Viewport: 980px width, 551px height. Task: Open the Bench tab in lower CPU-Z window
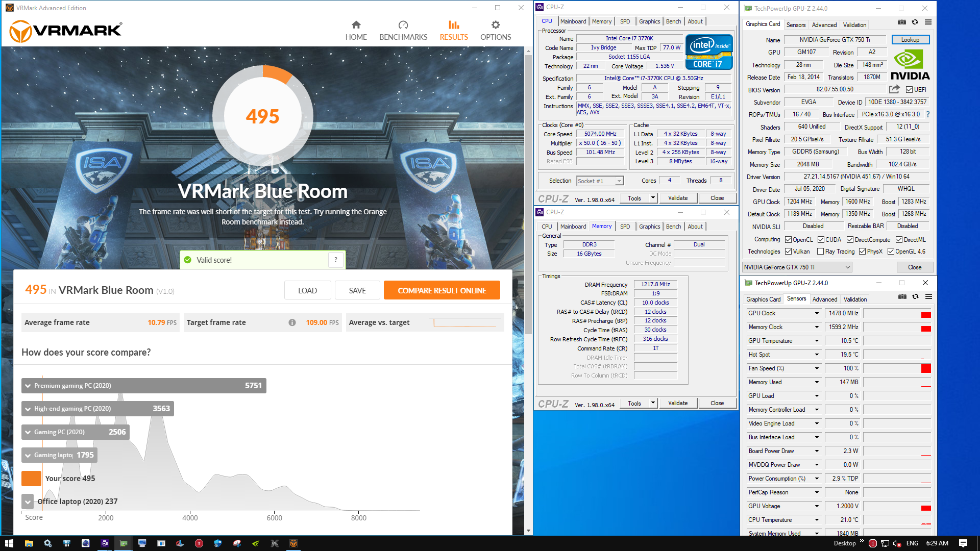[x=673, y=227]
